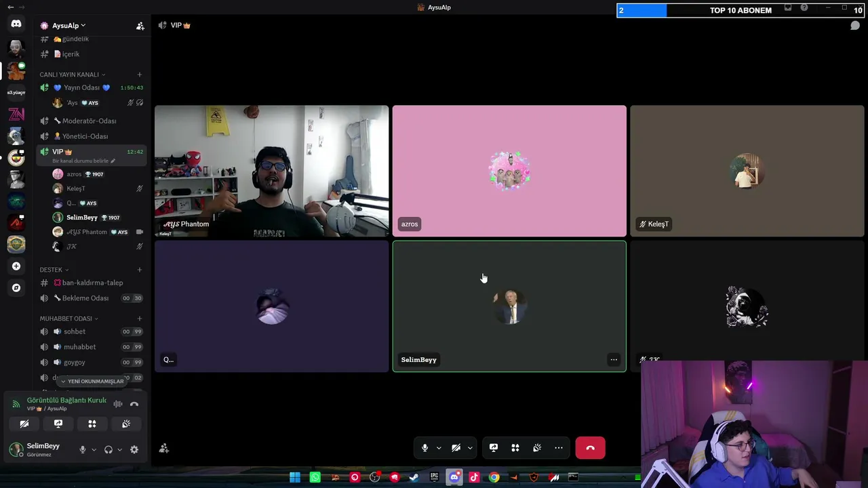Mute microphone in call bar
This screenshot has height=488, width=868.
425,448
